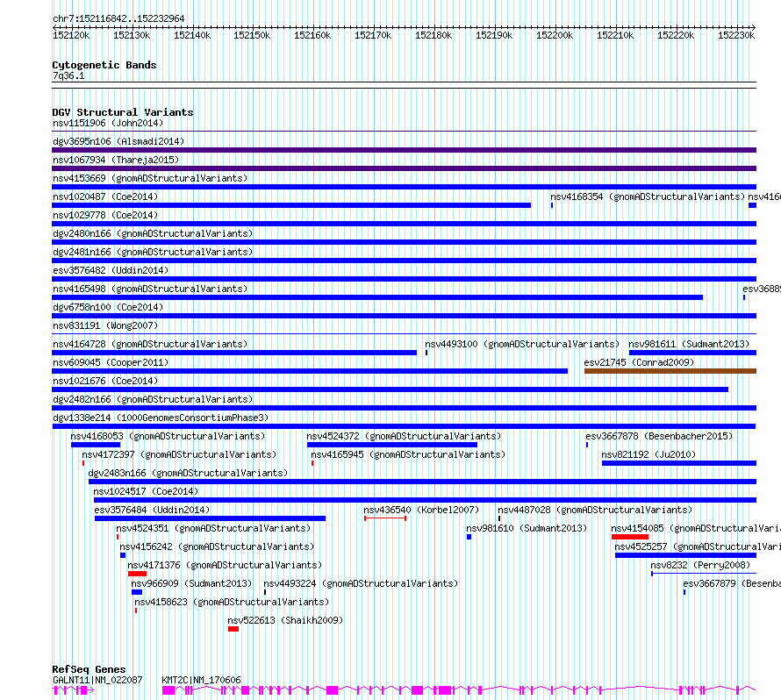Click the nsv1029778 (Coe2014) label
781x700 pixels.
coord(105,215)
